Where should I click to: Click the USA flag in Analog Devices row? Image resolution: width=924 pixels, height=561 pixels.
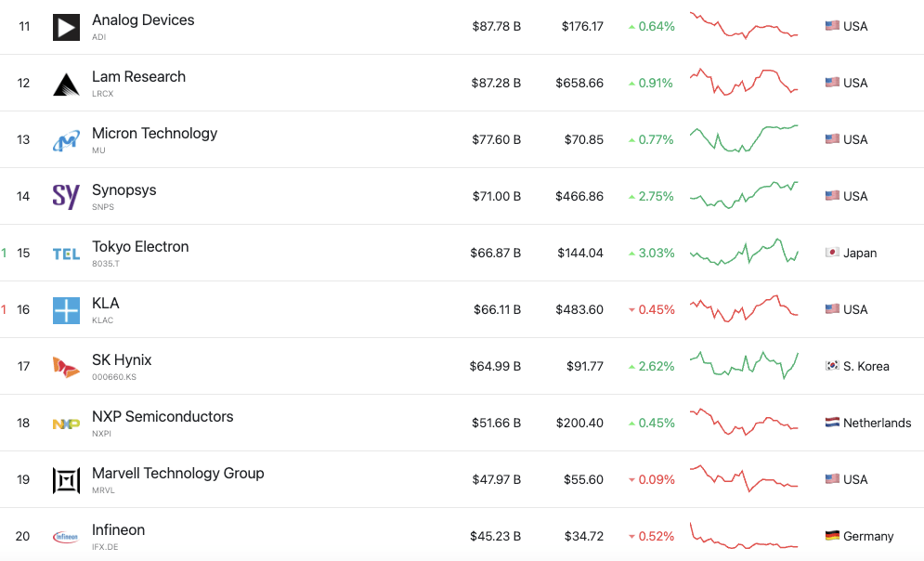[832, 25]
